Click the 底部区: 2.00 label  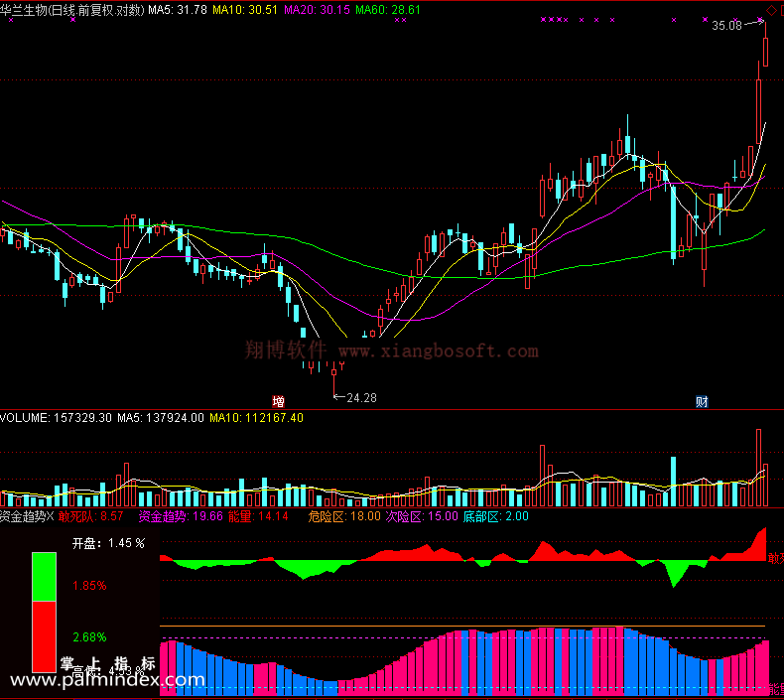pyautogui.click(x=495, y=516)
